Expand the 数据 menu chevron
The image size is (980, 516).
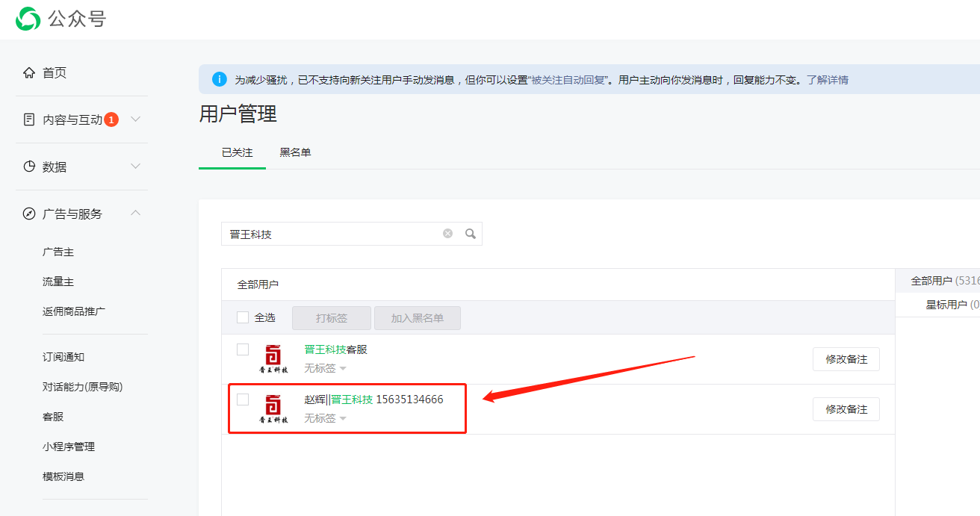click(135, 166)
